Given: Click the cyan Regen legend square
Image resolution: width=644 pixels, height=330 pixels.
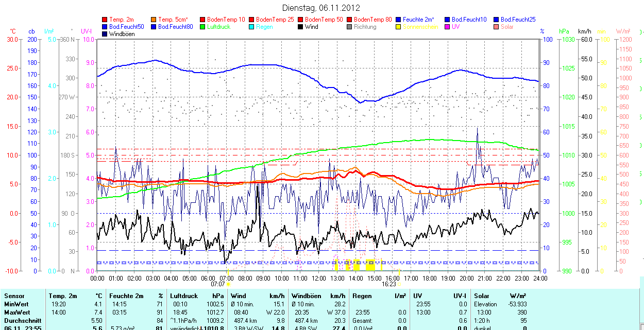Looking at the screenshot, I should click(x=252, y=27).
